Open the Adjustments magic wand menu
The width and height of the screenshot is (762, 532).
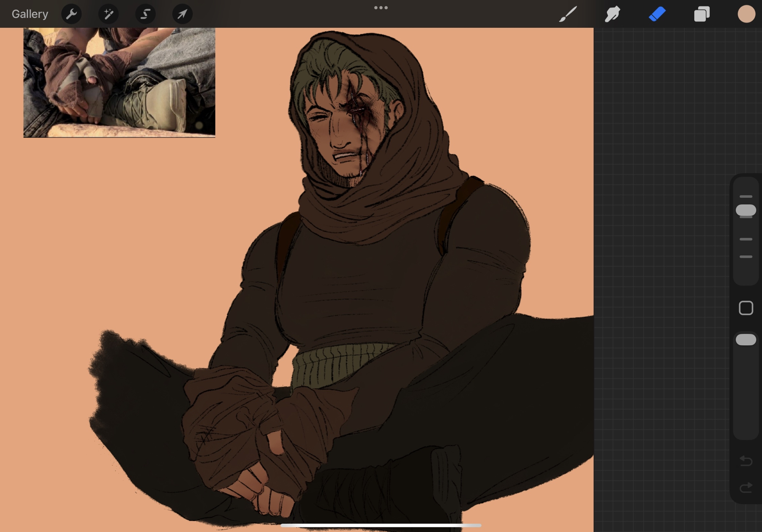tap(108, 14)
